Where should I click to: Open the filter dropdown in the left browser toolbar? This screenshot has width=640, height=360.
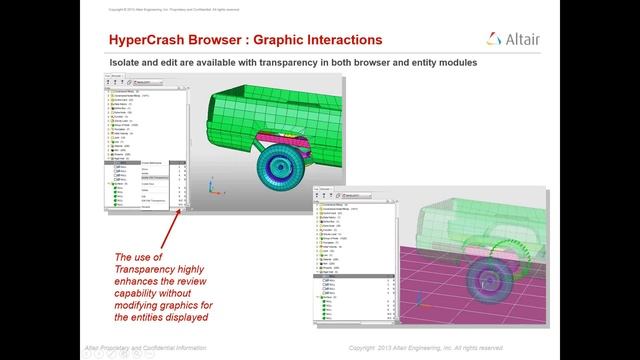148,82
